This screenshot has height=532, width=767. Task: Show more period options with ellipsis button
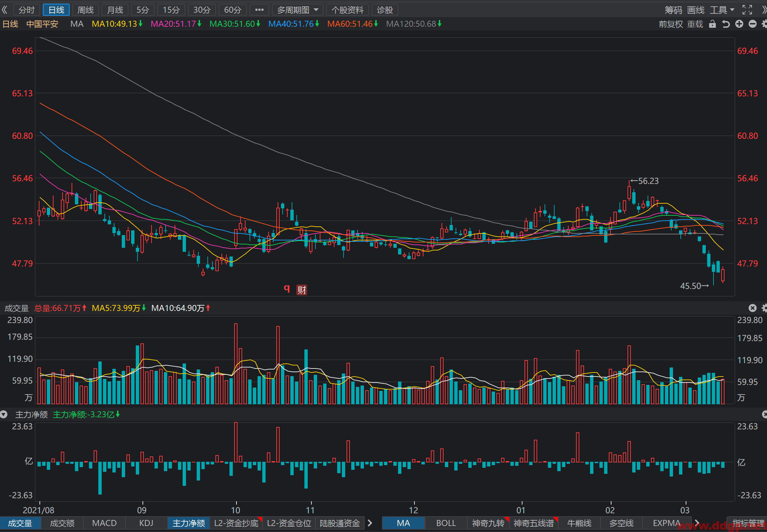point(259,10)
